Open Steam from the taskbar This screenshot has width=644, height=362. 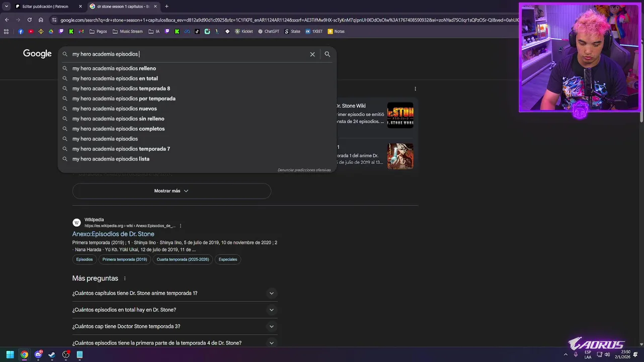[52, 354]
